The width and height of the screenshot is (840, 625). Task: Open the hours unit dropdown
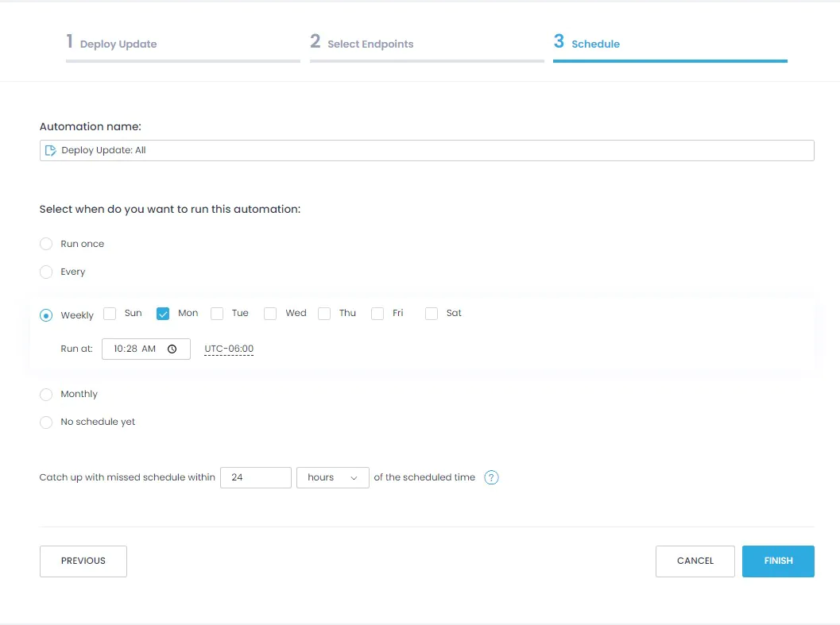click(332, 477)
